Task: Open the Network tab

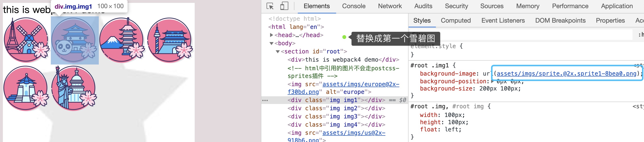Action: [390, 6]
